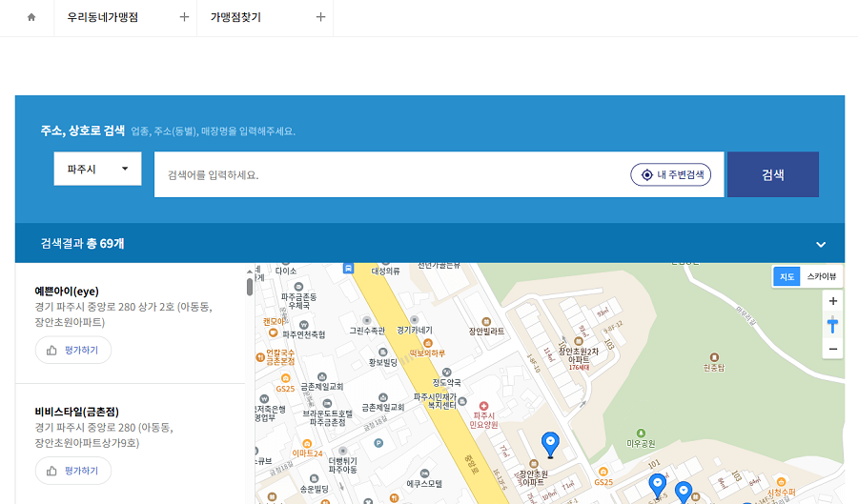Click the 경기카네기 map icon
858x504 pixels.
coord(415,320)
